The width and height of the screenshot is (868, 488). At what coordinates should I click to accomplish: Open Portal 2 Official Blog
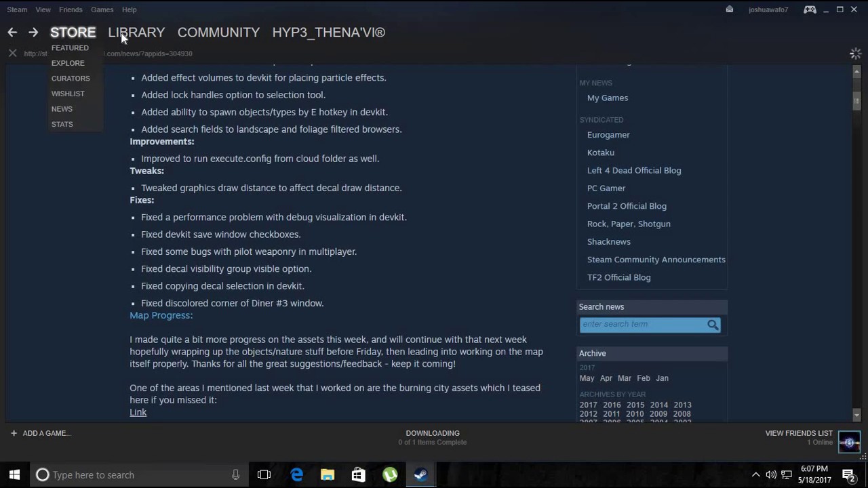point(627,206)
